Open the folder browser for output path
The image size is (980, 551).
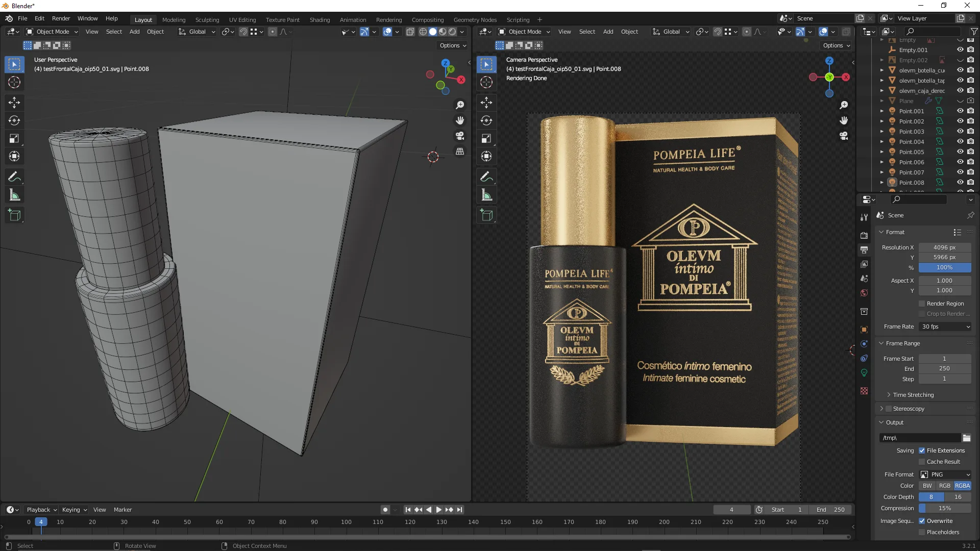(x=966, y=438)
